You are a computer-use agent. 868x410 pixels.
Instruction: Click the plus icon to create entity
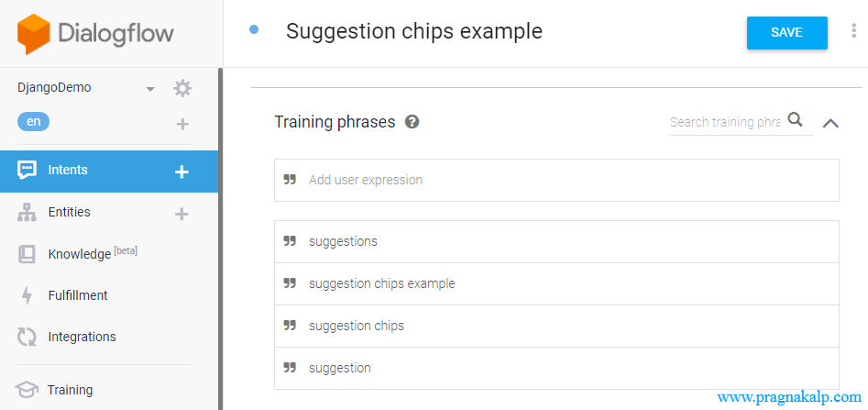[181, 214]
